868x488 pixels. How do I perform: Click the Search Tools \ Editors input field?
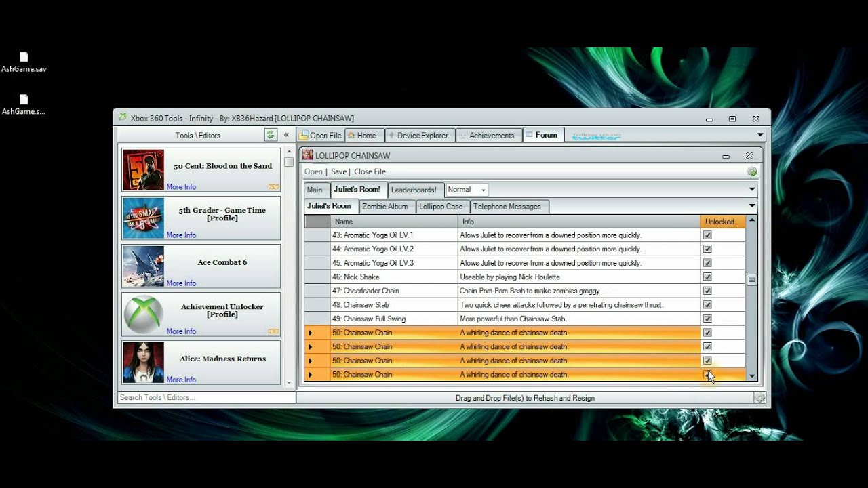(x=206, y=398)
